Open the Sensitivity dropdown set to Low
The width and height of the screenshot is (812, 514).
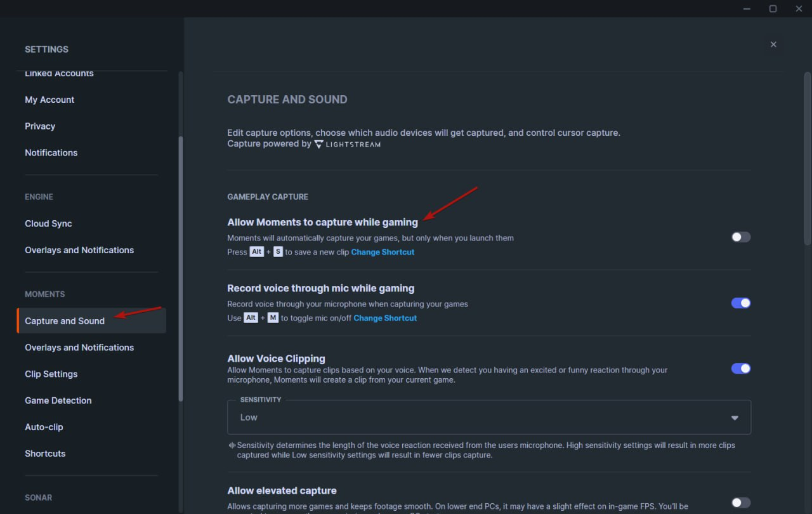click(x=489, y=418)
